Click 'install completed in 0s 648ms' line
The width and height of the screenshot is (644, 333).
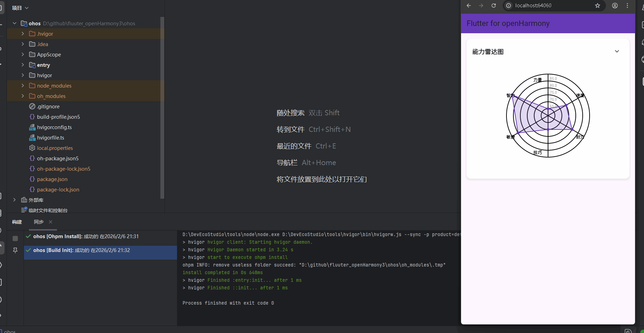click(223, 272)
